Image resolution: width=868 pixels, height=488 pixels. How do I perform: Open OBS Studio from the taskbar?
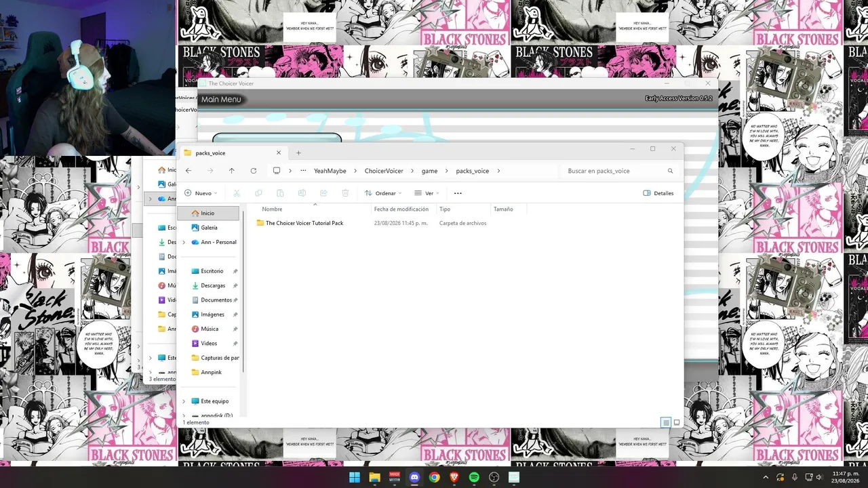(494, 477)
